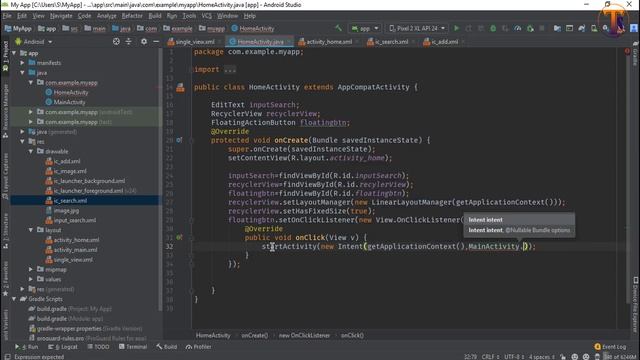
Task: Click the Stop square icon in toolbar
Action: tap(542, 28)
